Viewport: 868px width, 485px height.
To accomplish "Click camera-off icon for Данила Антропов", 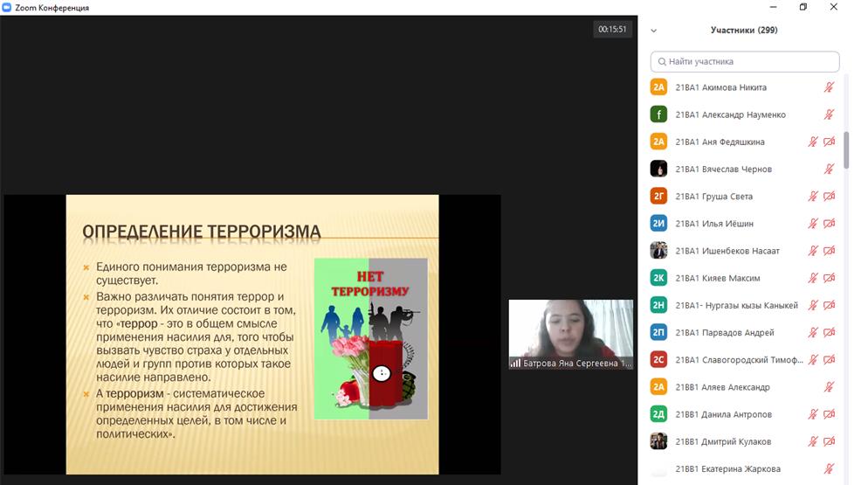I will pyautogui.click(x=829, y=413).
